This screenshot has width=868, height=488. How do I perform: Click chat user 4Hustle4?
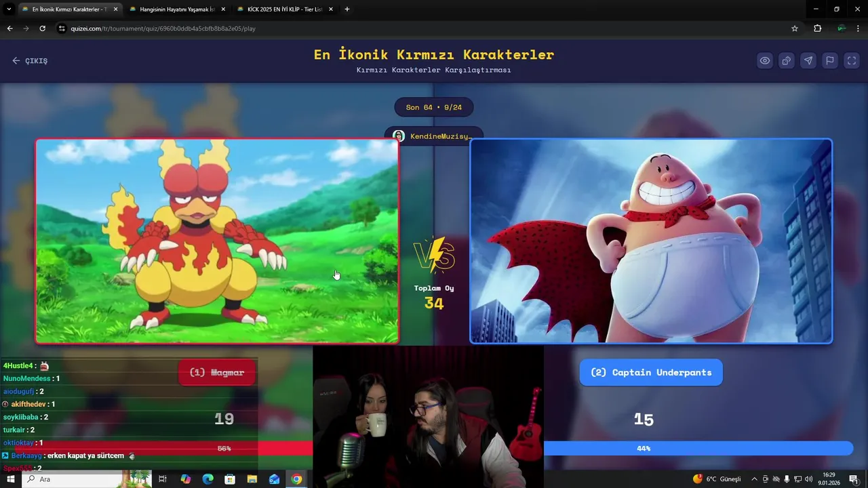click(x=18, y=366)
